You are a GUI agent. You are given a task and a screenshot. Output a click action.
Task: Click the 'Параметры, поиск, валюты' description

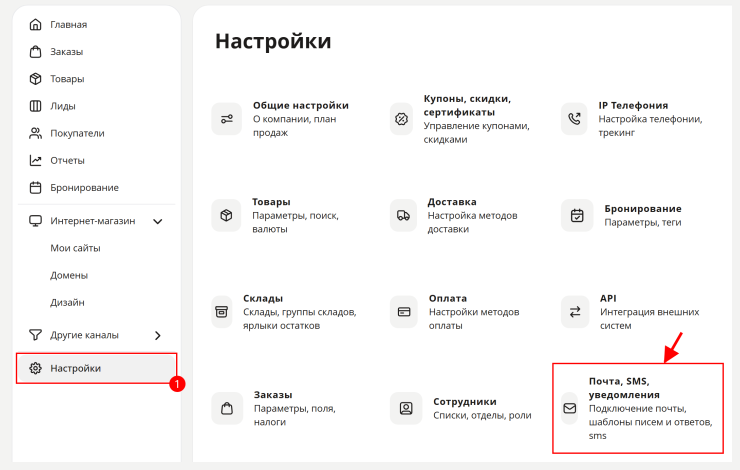(x=295, y=222)
